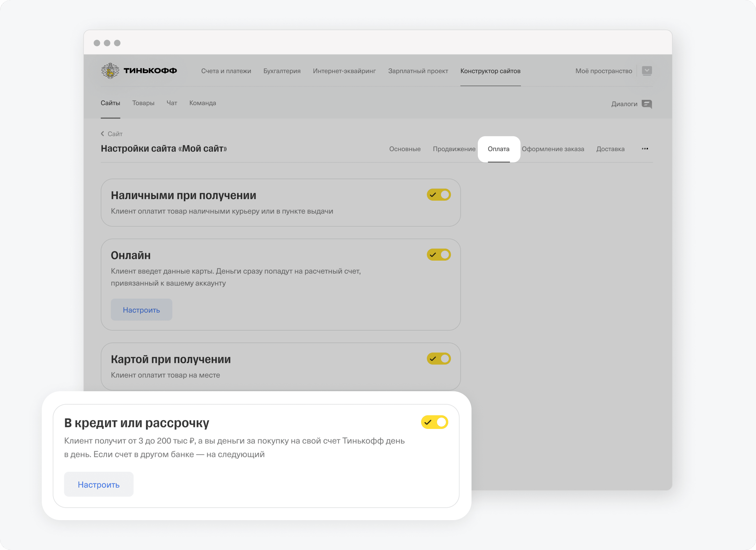
Task: Click Настроить under Онлайн payment
Action: point(141,310)
